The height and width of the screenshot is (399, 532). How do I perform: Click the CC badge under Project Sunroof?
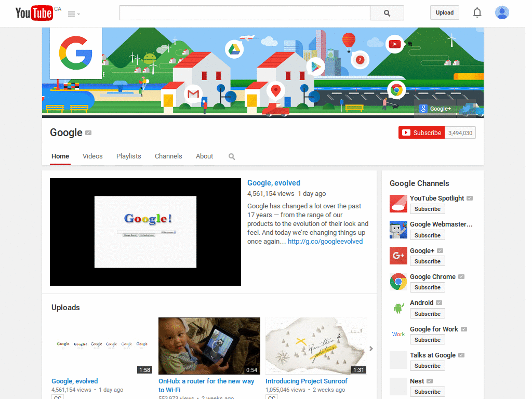click(x=271, y=397)
